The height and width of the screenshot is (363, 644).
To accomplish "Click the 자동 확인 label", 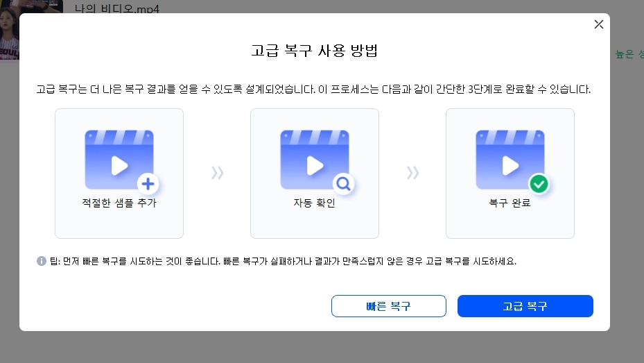I will pos(315,203).
